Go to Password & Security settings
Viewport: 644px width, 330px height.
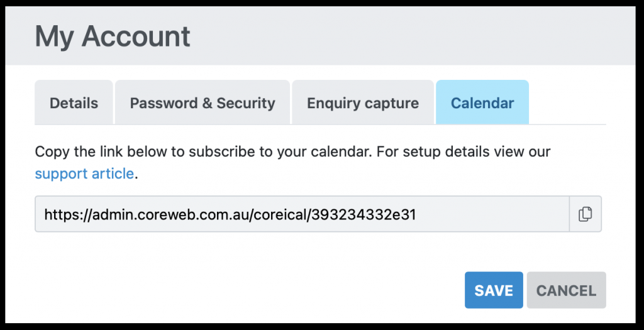point(203,103)
